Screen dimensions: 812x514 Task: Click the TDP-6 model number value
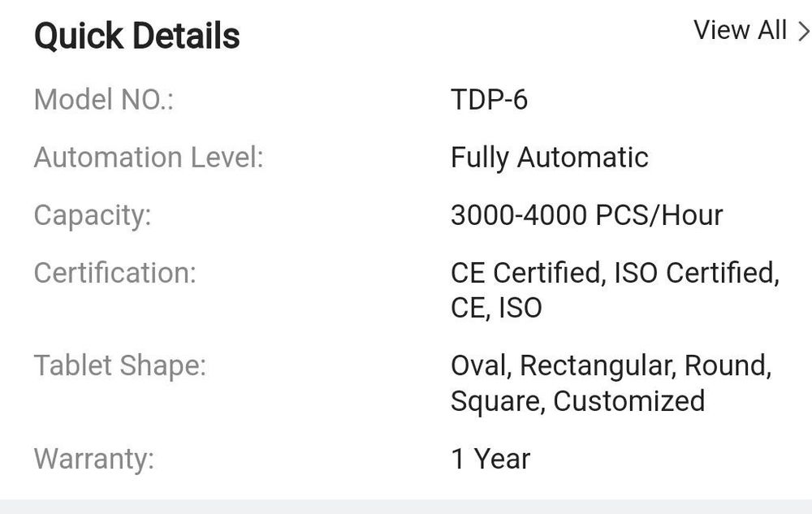489,100
